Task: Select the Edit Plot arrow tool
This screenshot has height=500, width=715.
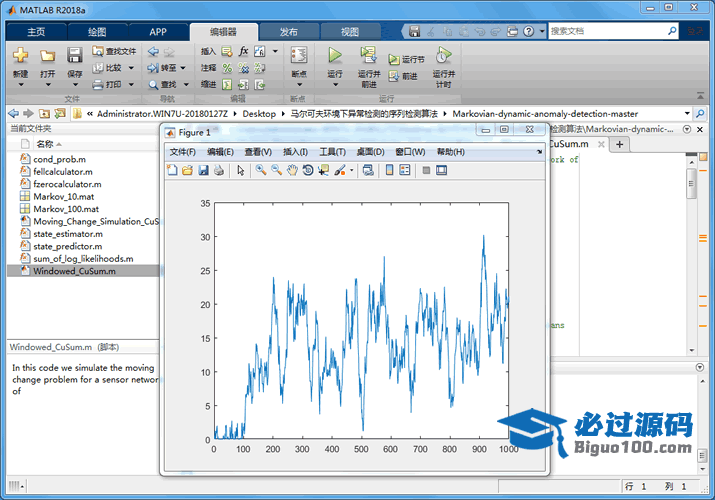Action: [x=240, y=171]
